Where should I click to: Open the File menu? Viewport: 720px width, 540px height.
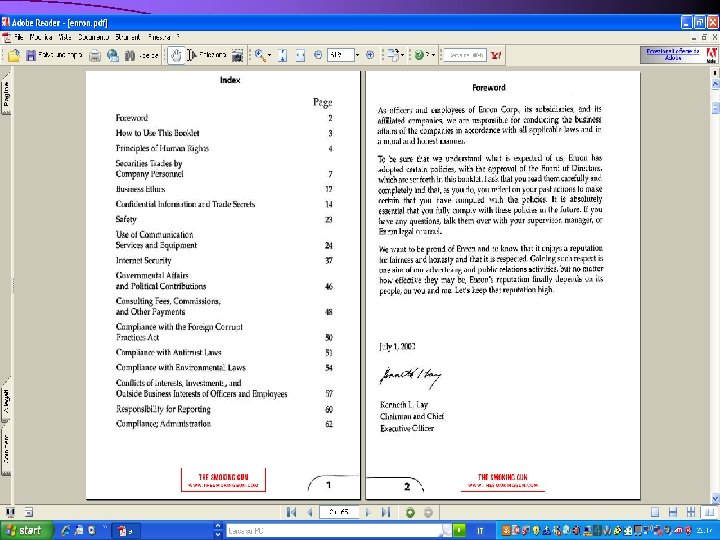pos(18,37)
